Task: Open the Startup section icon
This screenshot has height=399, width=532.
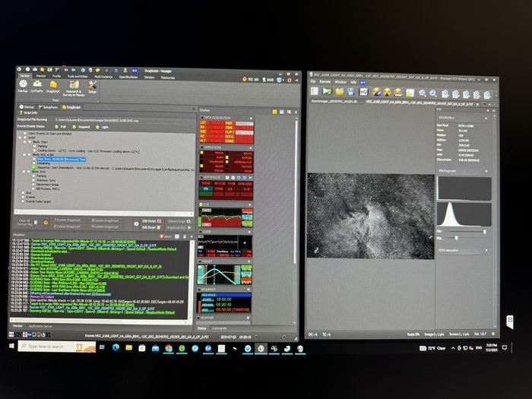Action: tap(23, 86)
